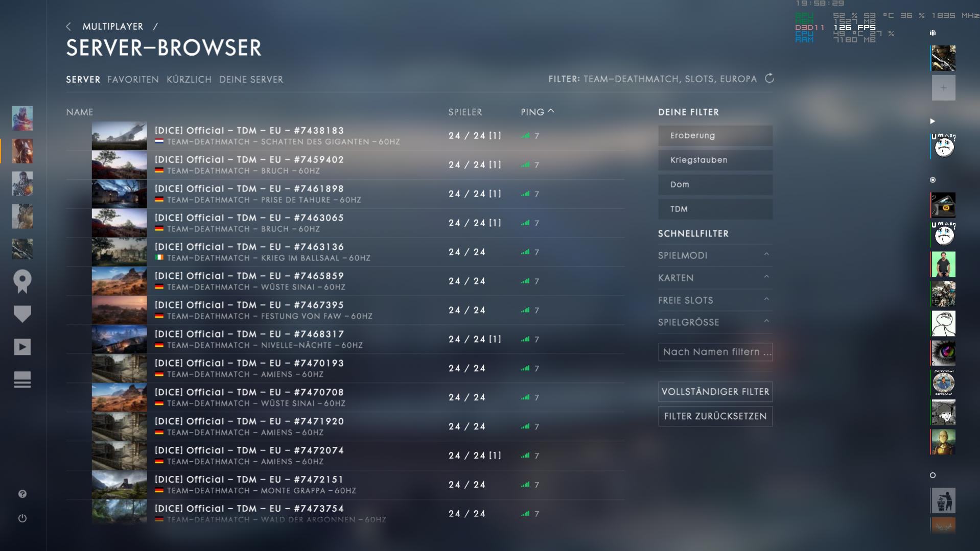Open the colorful eye friend avatar
This screenshot has width=980, height=551.
pos(943,352)
